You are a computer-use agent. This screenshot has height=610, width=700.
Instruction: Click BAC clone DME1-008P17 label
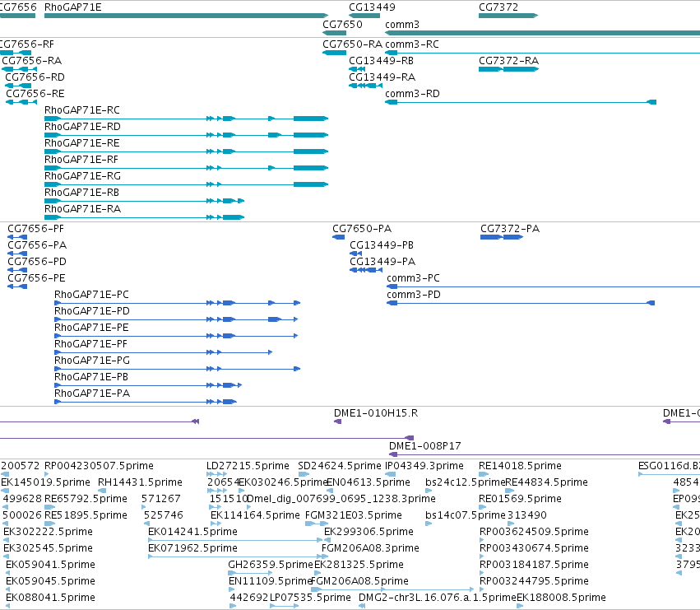425,446
